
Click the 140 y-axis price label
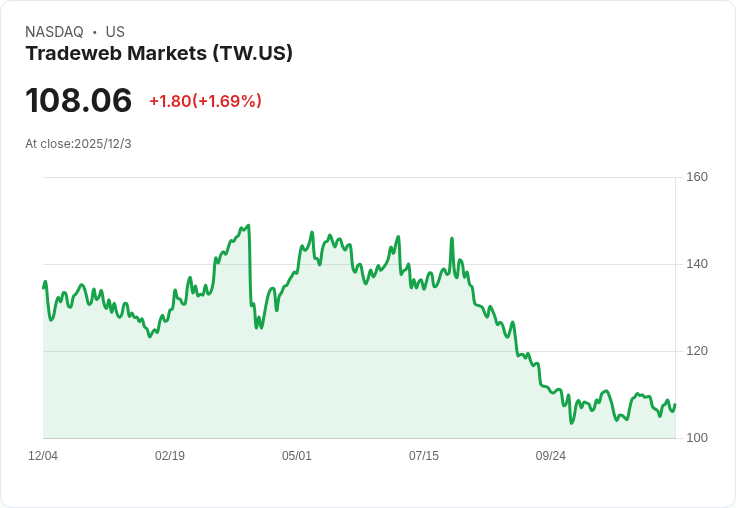697,264
